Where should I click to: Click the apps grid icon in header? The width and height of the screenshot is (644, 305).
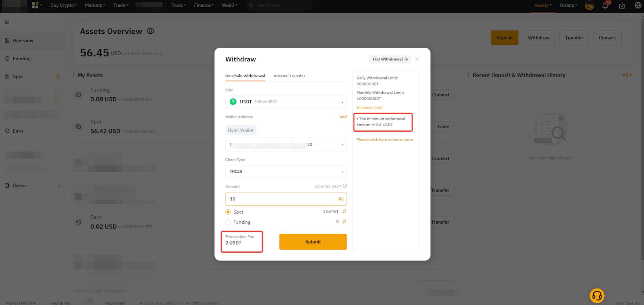pos(35,5)
